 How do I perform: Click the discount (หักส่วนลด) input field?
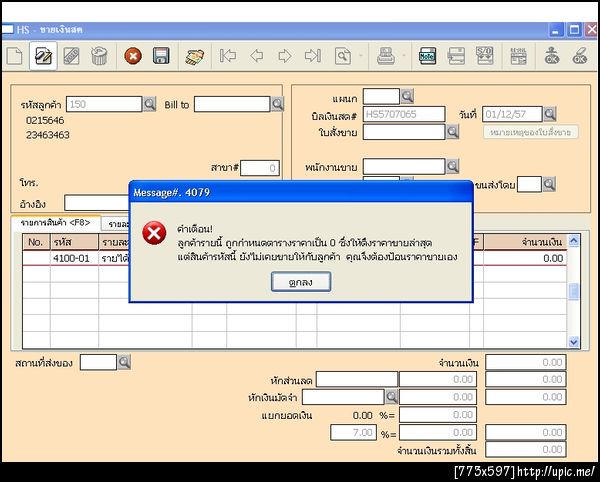coord(357,379)
